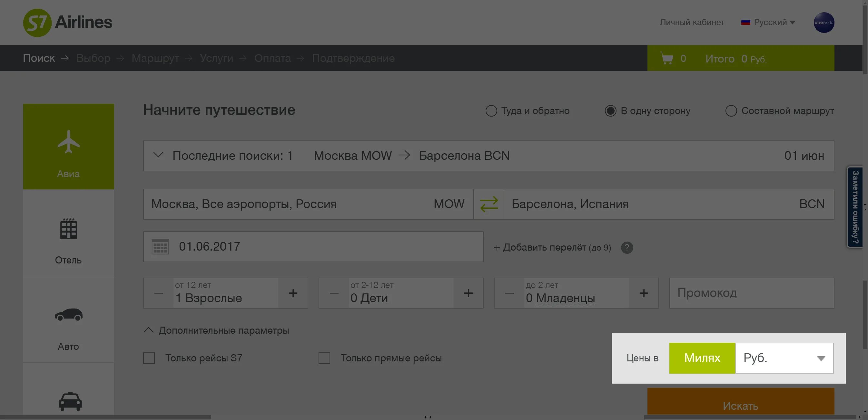868x420 pixels.
Task: Select Составной маршрут trip type
Action: 779,111
